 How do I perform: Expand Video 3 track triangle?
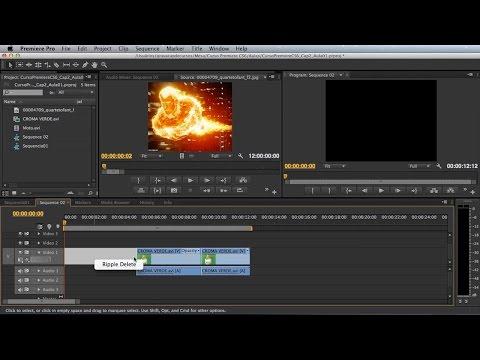(39, 234)
